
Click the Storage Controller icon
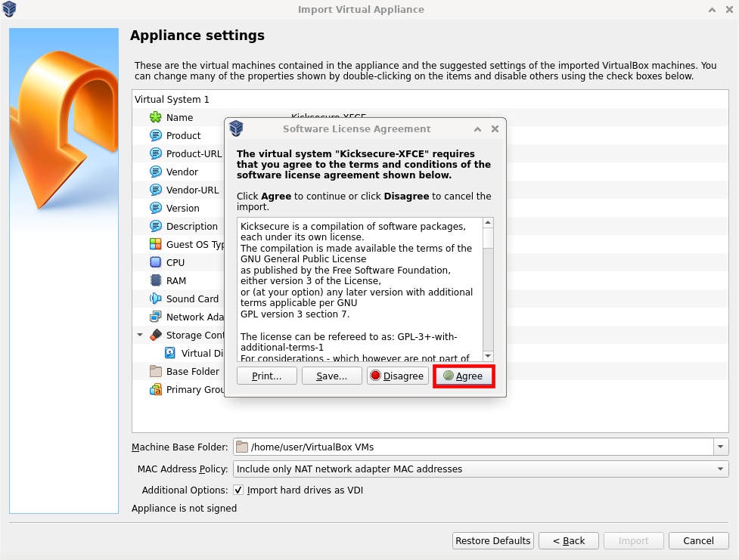coord(156,335)
